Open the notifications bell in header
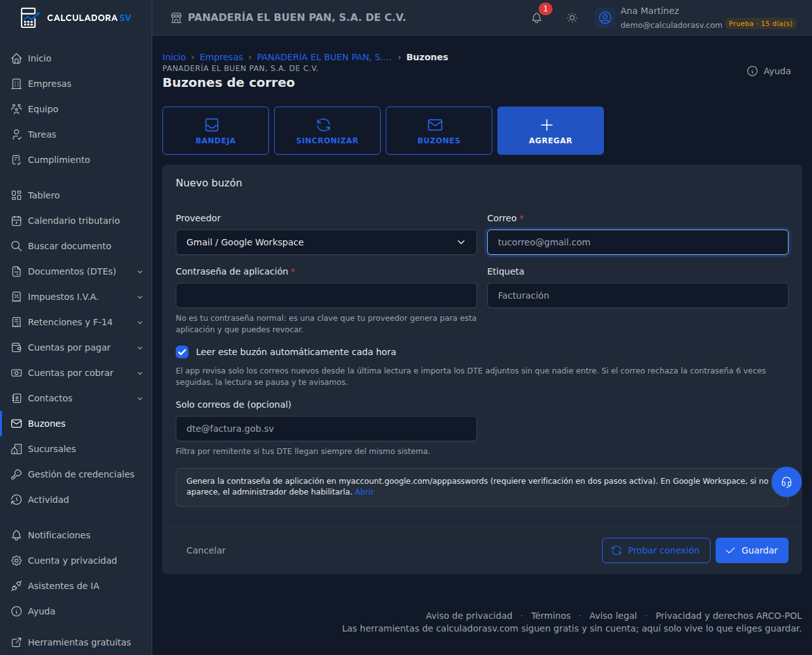 [537, 18]
